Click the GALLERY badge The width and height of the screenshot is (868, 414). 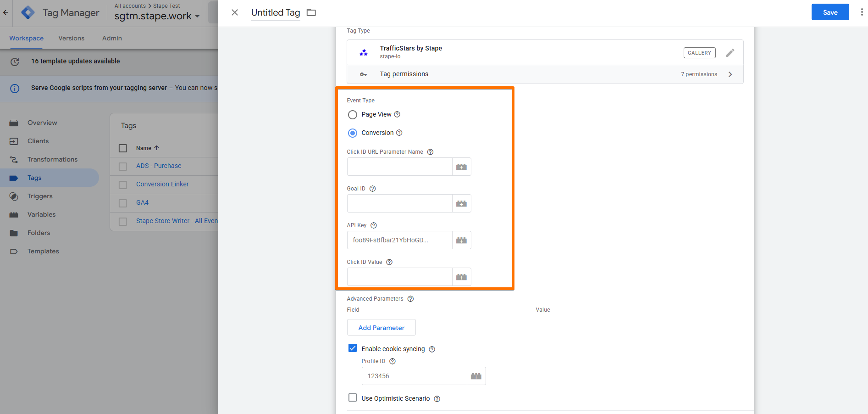pos(699,53)
